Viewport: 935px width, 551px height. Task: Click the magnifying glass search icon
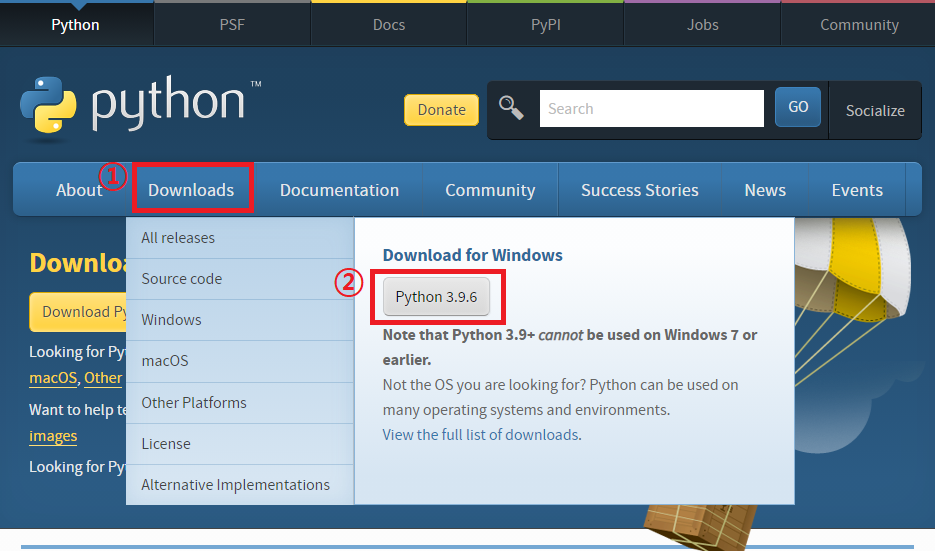[x=511, y=108]
